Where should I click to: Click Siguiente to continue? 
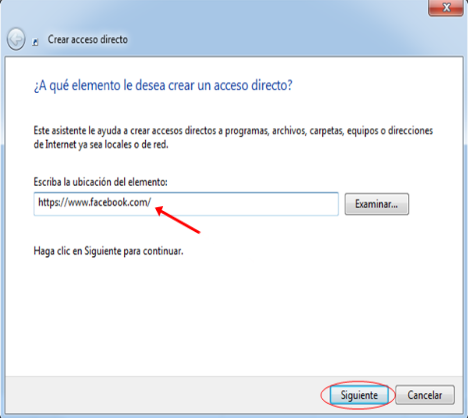(359, 395)
